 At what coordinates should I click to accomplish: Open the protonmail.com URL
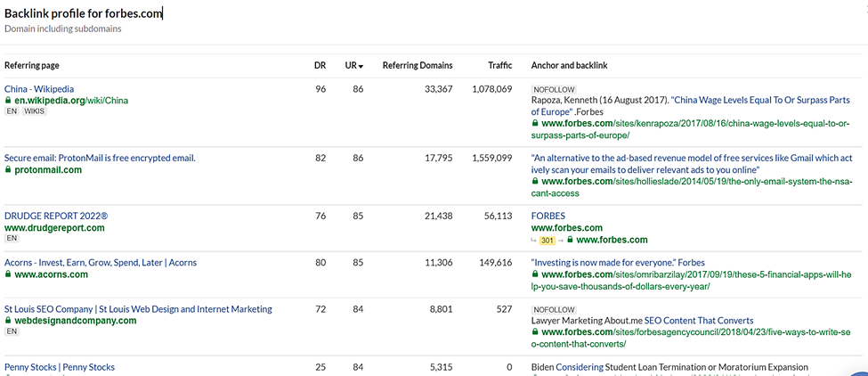click(x=48, y=170)
